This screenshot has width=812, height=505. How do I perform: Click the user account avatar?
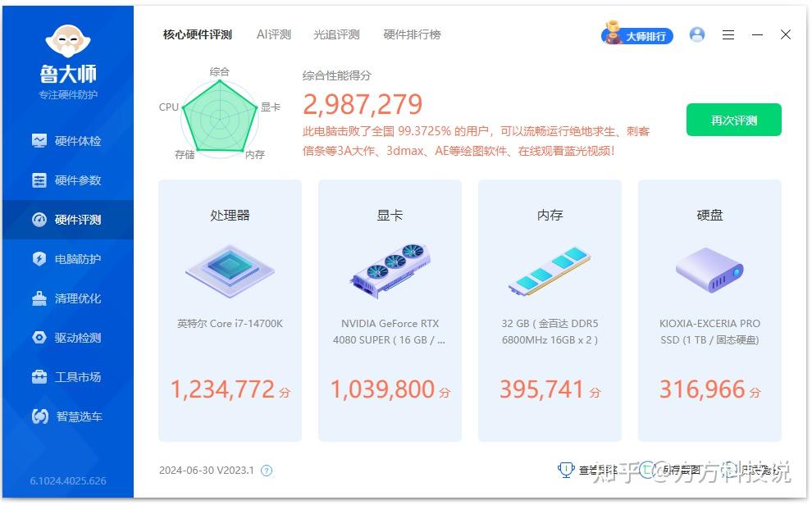click(697, 34)
